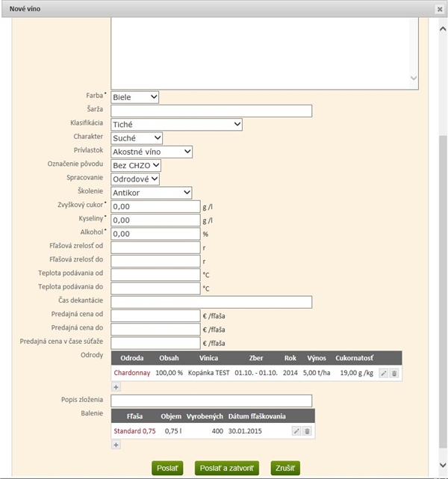The height and width of the screenshot is (479, 448).
Task: Open the Označenie pôvodu dropdown
Action: click(136, 165)
